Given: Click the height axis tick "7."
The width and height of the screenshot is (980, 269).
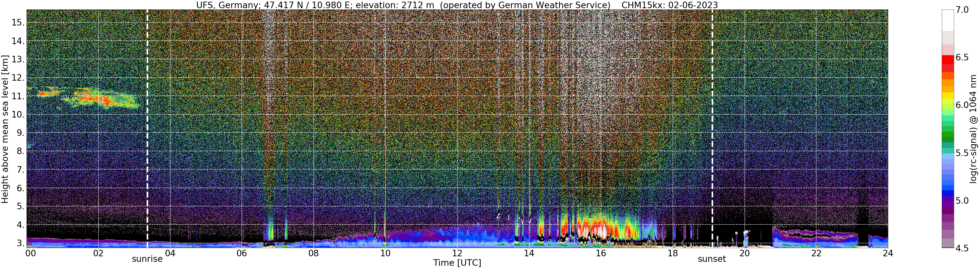Looking at the screenshot, I should (x=20, y=170).
